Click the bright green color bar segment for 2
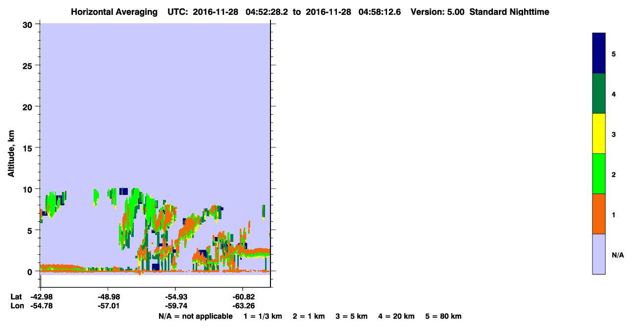644x330 pixels. pyautogui.click(x=598, y=174)
